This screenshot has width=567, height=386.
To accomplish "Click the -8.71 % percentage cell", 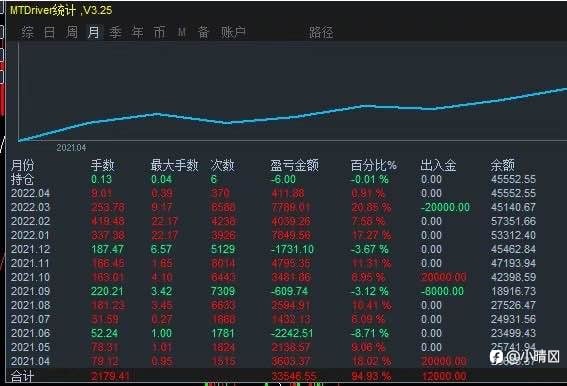I will 370,333.
